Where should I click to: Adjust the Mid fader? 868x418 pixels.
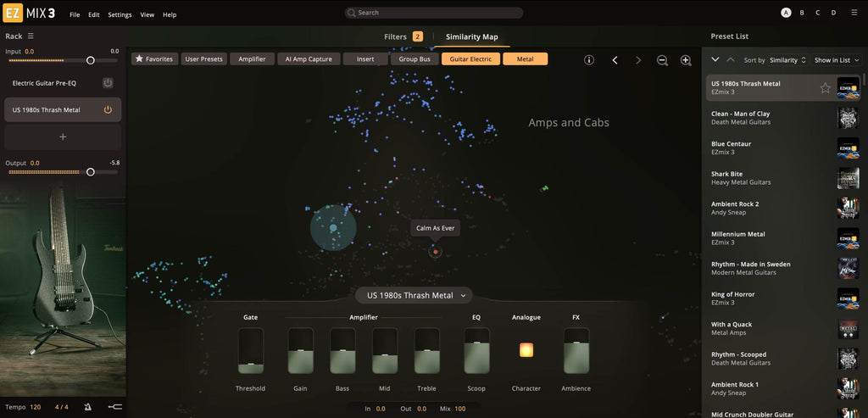pyautogui.click(x=385, y=351)
